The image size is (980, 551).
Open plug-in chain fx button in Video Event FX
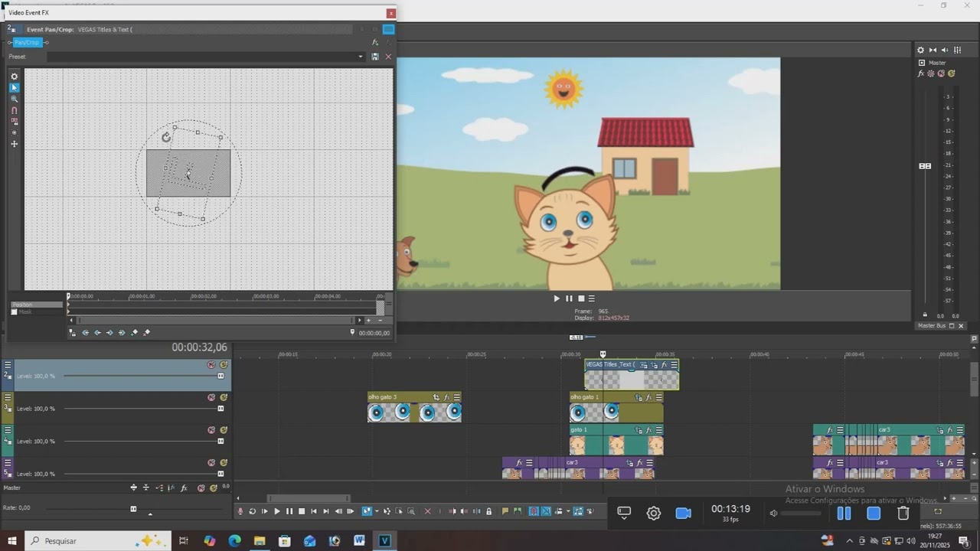click(375, 43)
